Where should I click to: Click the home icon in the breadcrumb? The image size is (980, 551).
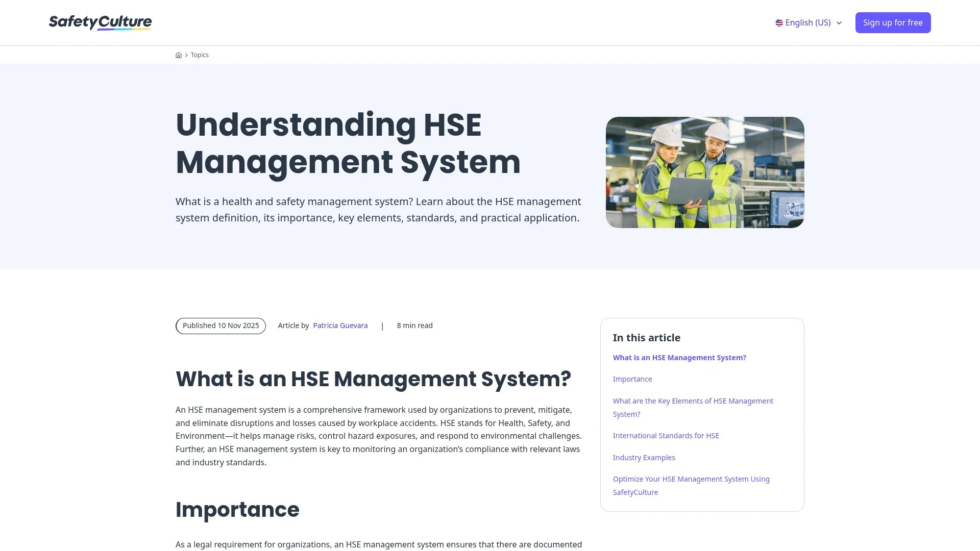[x=179, y=55]
